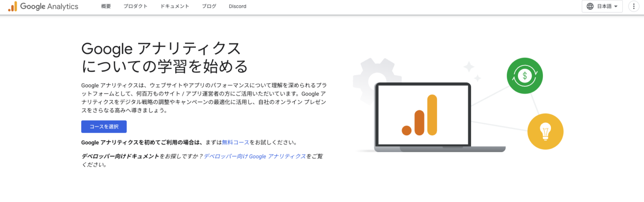Open the three-dot more options menu
Viewport: 644px width, 202px height.
click(x=634, y=6)
